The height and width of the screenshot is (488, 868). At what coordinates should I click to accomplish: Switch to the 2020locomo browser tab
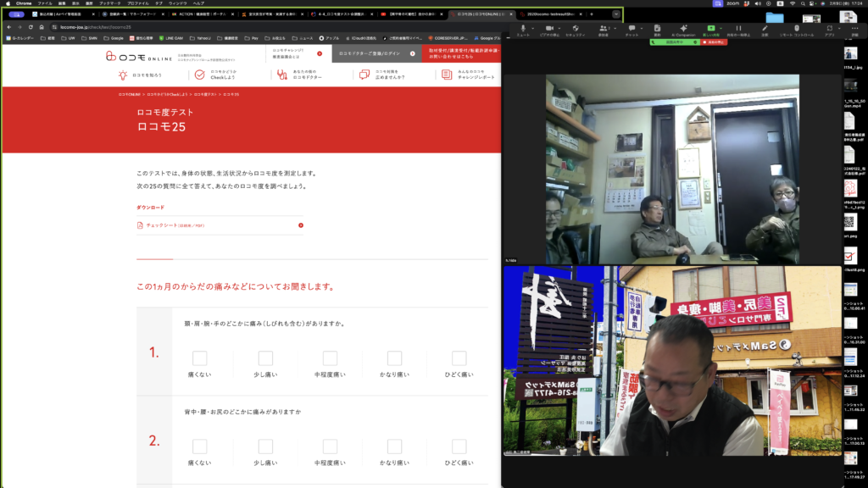[x=551, y=14]
